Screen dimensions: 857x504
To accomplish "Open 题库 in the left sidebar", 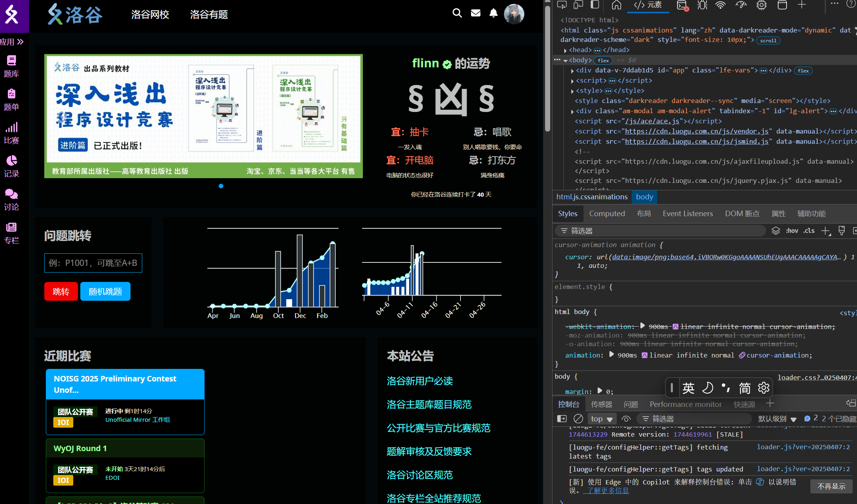I will pyautogui.click(x=11, y=66).
